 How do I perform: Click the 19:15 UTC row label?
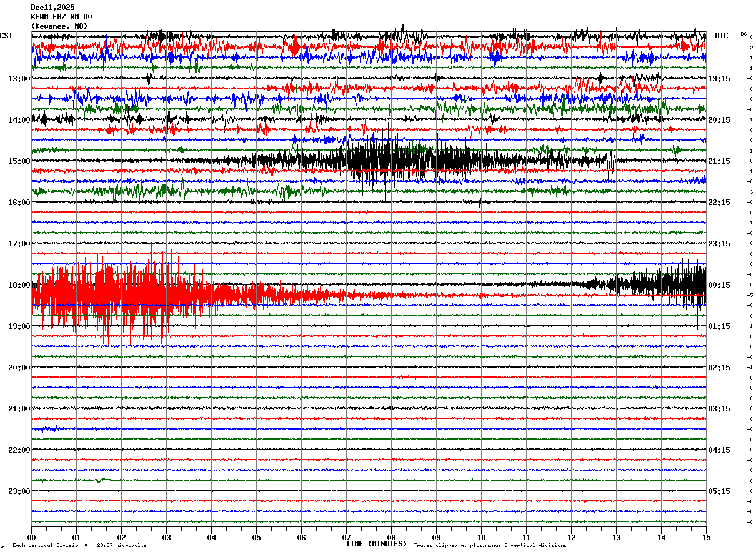point(719,79)
